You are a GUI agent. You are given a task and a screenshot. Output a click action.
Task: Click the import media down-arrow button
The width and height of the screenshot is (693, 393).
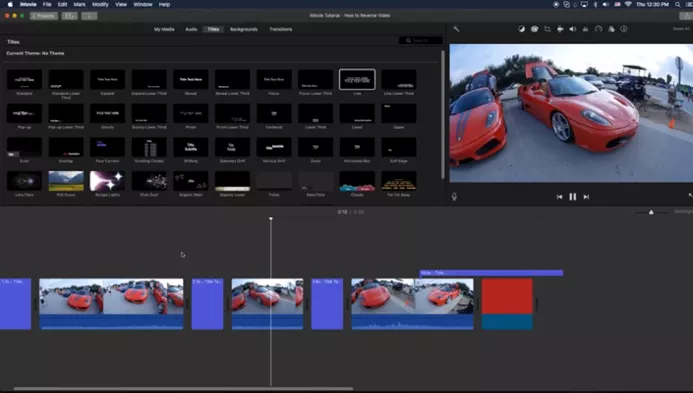[x=89, y=16]
